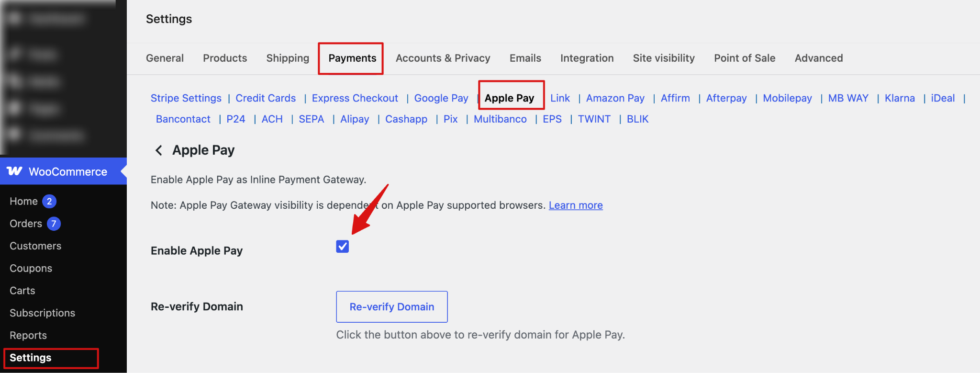Click the Home notification badge showing 2
Screen dimensions: 980x373
pos(49,202)
